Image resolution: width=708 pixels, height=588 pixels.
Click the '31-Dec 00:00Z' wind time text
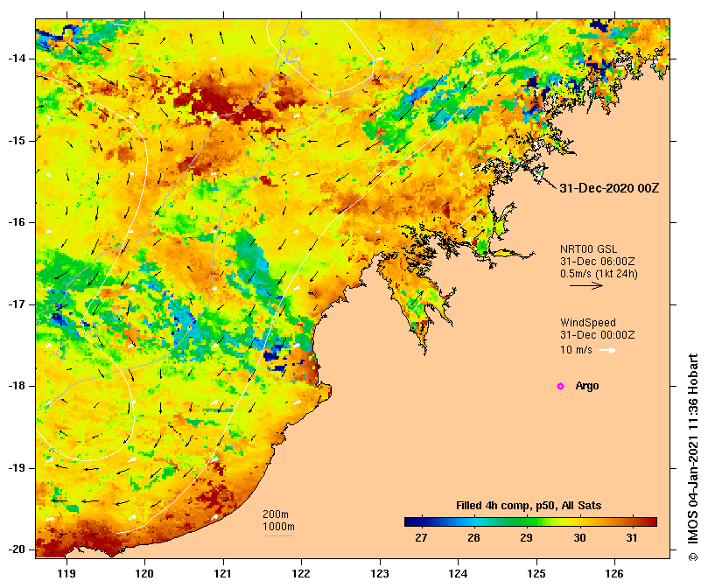coord(598,335)
